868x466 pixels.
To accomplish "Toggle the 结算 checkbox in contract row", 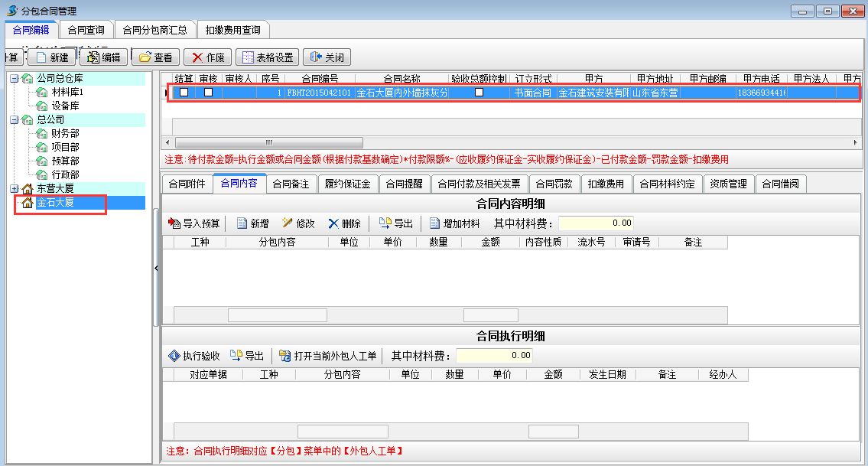I will [x=184, y=93].
